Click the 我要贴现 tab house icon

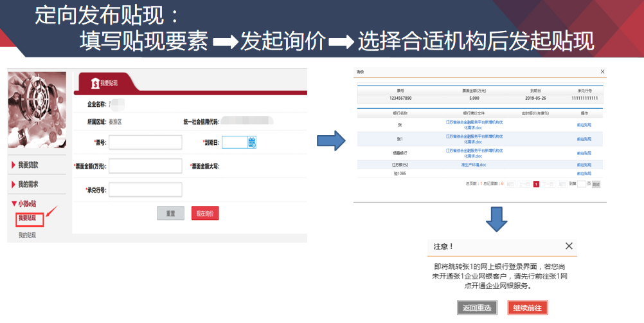pyautogui.click(x=96, y=83)
